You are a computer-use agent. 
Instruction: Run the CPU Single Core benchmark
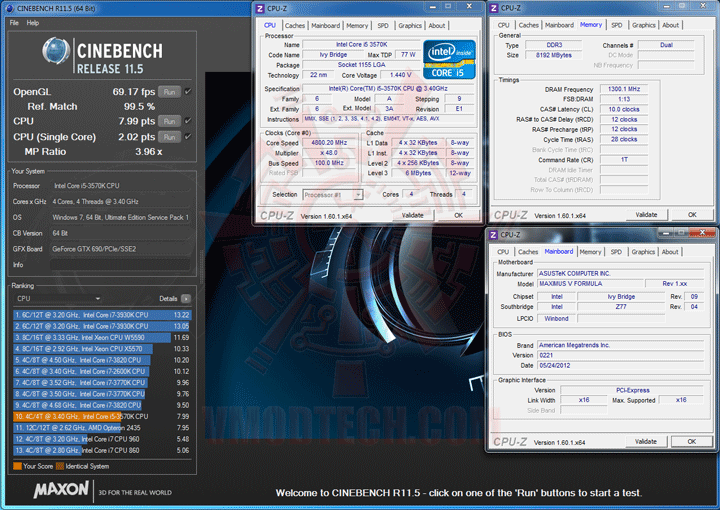(x=169, y=137)
